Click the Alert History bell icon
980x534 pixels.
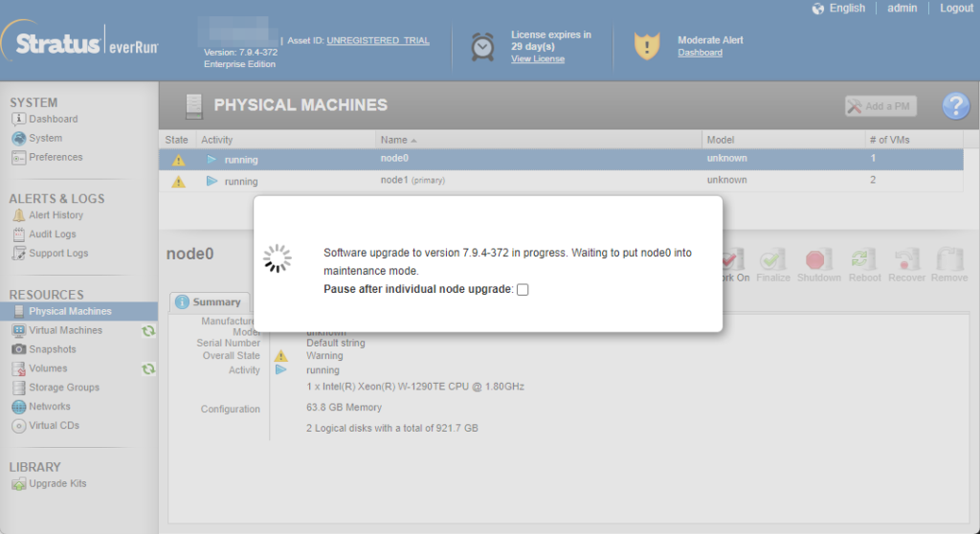click(19, 215)
